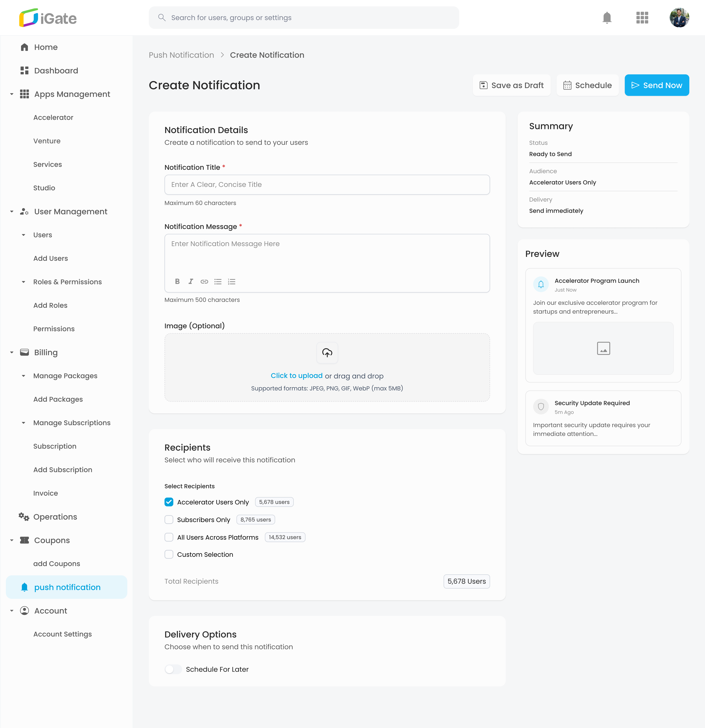Click the Click to upload link

point(296,376)
